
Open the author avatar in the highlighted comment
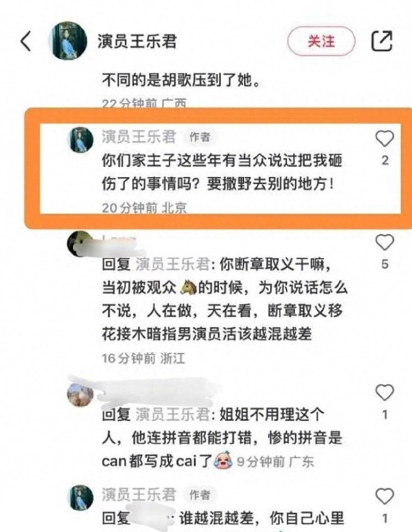click(x=81, y=139)
